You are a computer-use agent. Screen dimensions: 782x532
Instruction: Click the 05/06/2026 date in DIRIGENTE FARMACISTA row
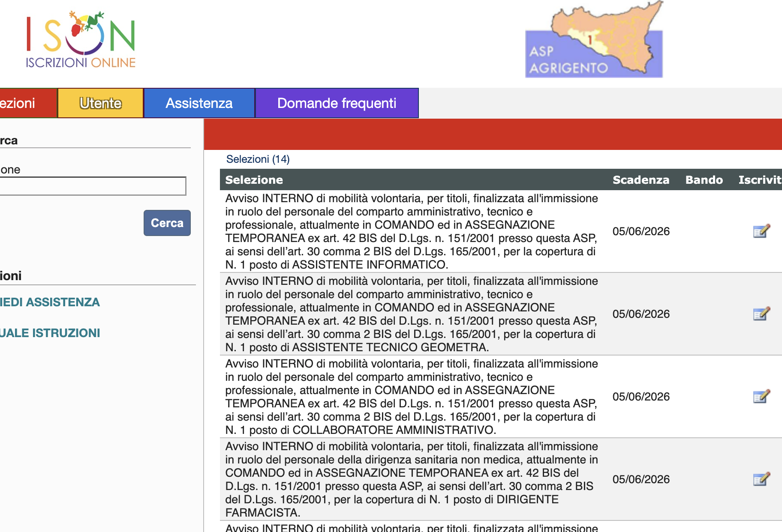click(x=641, y=479)
